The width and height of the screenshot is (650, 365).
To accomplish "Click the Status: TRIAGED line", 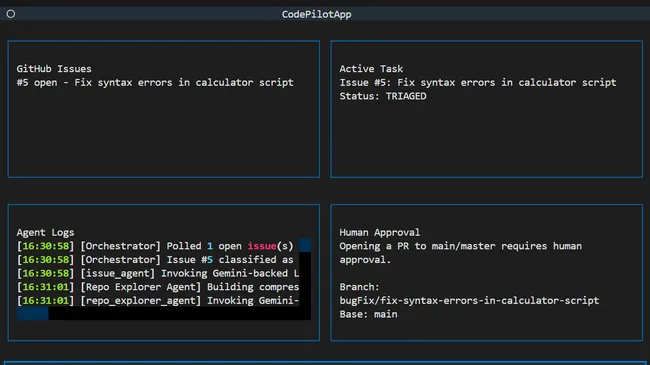I will pos(383,96).
